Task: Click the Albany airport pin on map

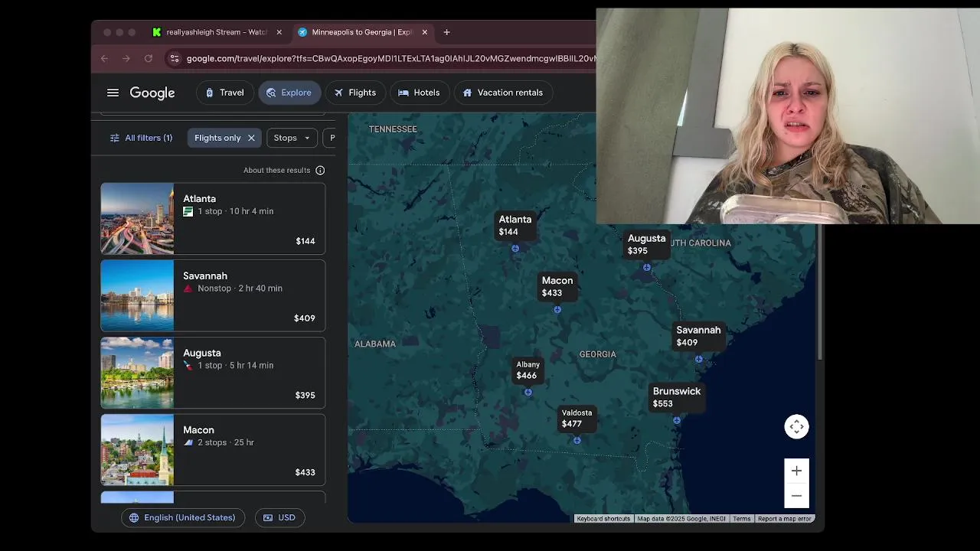Action: pyautogui.click(x=528, y=392)
